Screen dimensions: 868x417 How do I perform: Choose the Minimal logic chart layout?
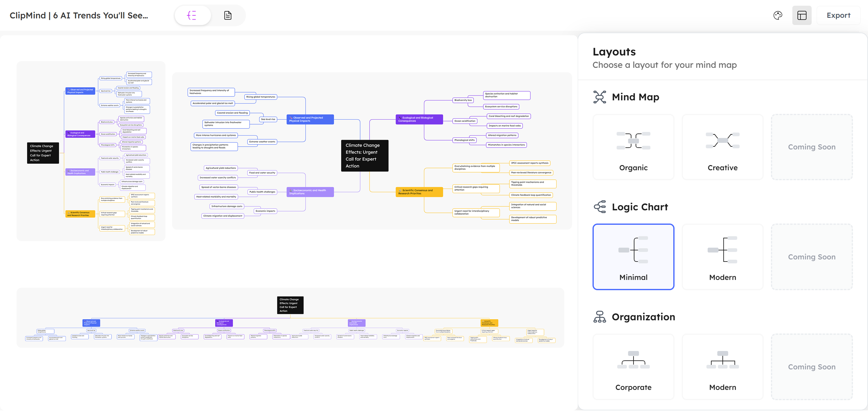click(633, 257)
